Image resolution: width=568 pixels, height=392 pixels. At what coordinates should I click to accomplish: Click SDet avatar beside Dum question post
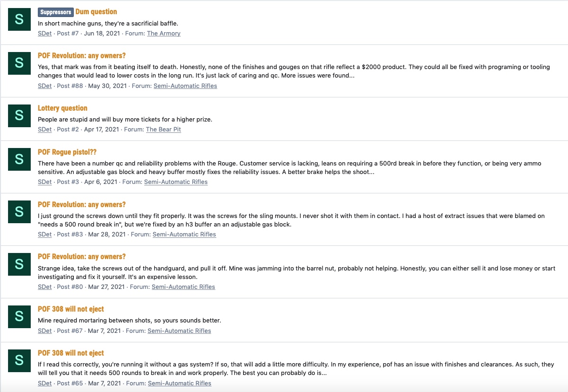pyautogui.click(x=19, y=19)
